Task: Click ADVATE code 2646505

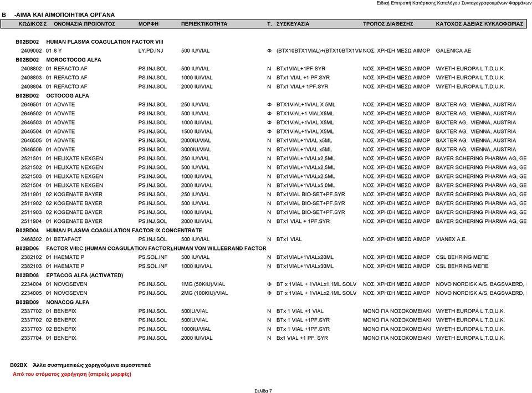Action: [x=31, y=141]
